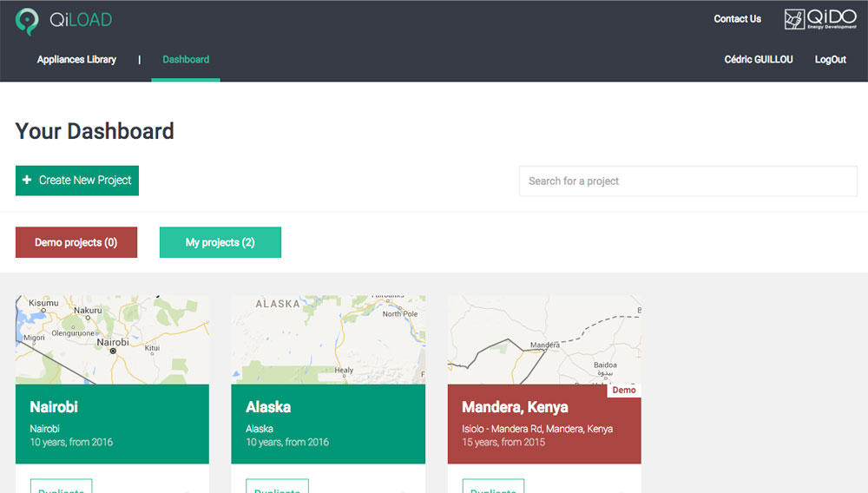Toggle the Demo projects (0) filter
This screenshot has width=868, height=493.
tap(76, 242)
